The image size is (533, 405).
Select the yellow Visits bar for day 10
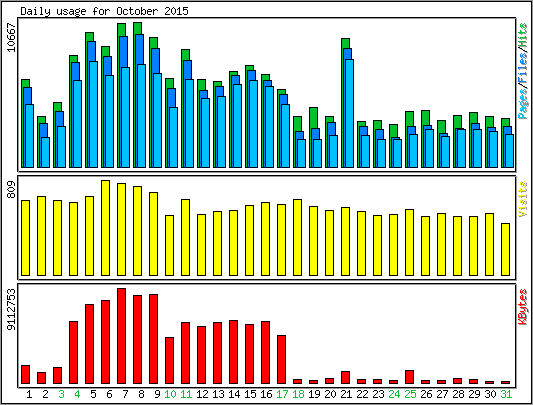(x=169, y=245)
